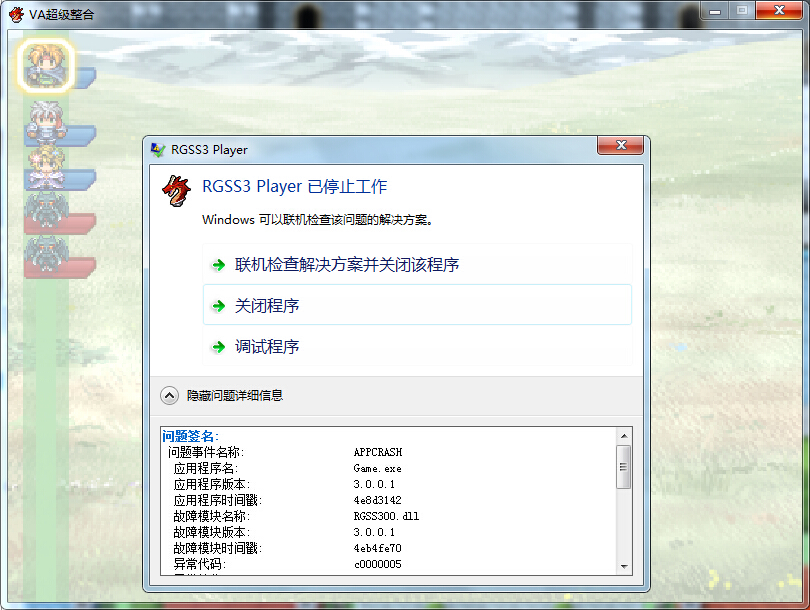
Task: Click the details scrollbar thumb
Action: [624, 467]
